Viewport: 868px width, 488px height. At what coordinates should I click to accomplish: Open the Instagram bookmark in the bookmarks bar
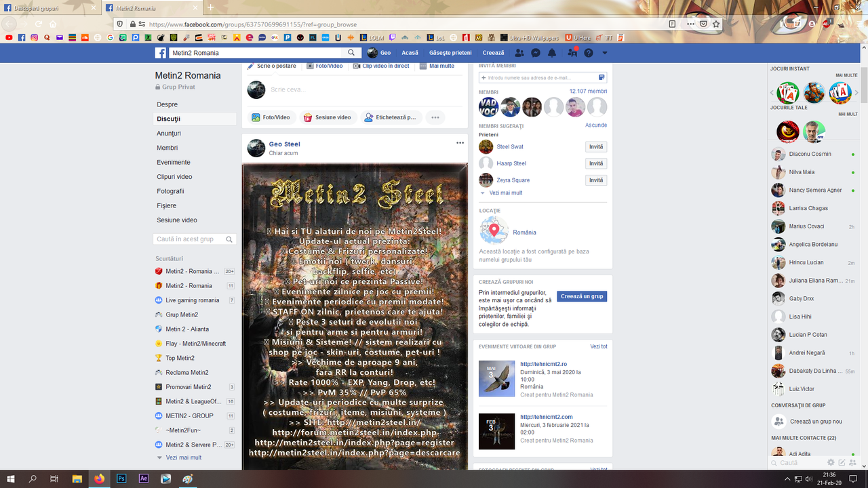(34, 37)
